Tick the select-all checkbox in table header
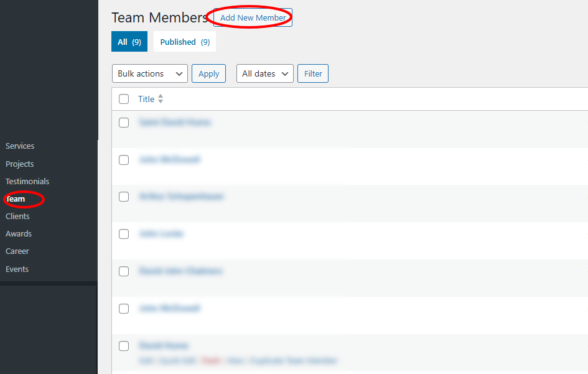 (124, 99)
